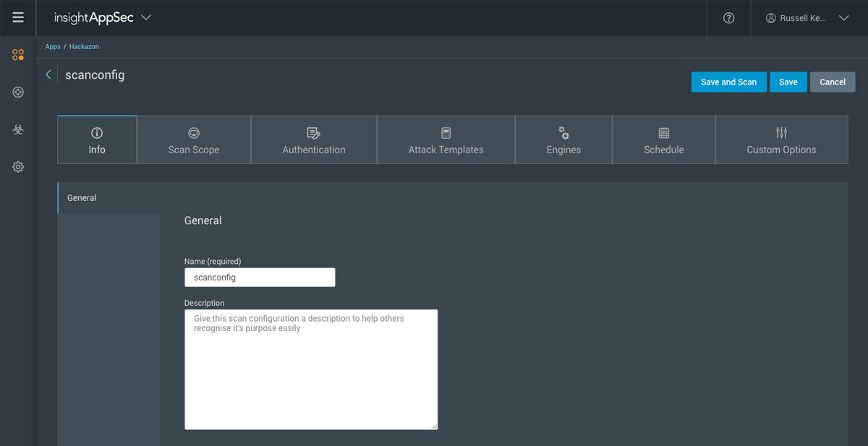Click the General section heading

pyautogui.click(x=203, y=220)
